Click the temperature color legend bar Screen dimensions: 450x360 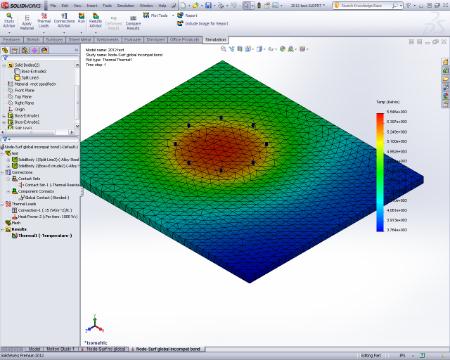(x=380, y=172)
